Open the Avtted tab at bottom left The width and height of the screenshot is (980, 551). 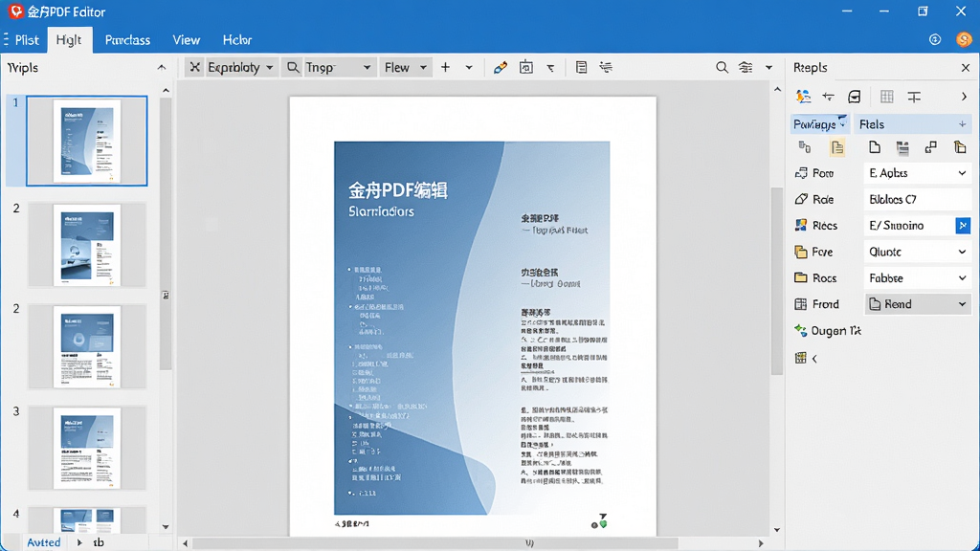tap(44, 542)
